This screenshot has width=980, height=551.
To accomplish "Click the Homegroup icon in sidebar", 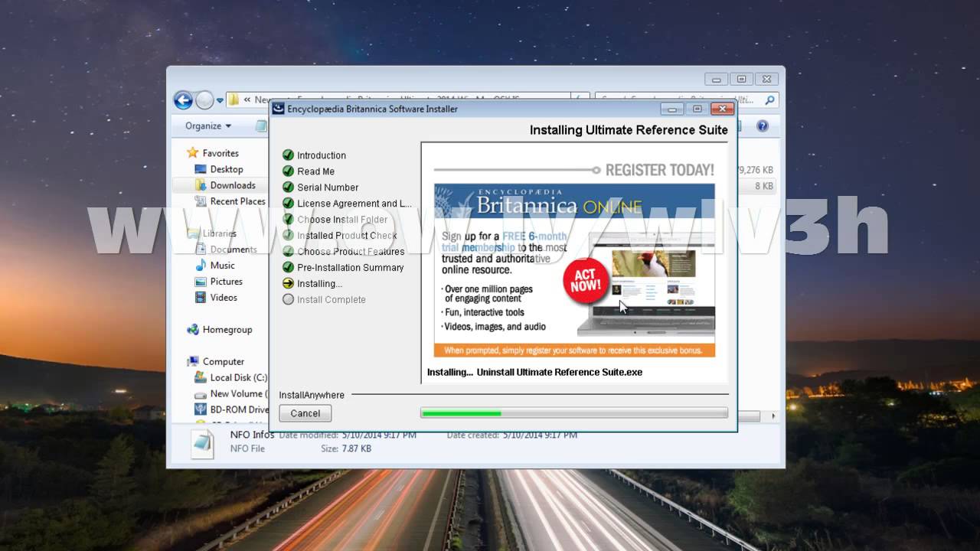I will (x=193, y=330).
